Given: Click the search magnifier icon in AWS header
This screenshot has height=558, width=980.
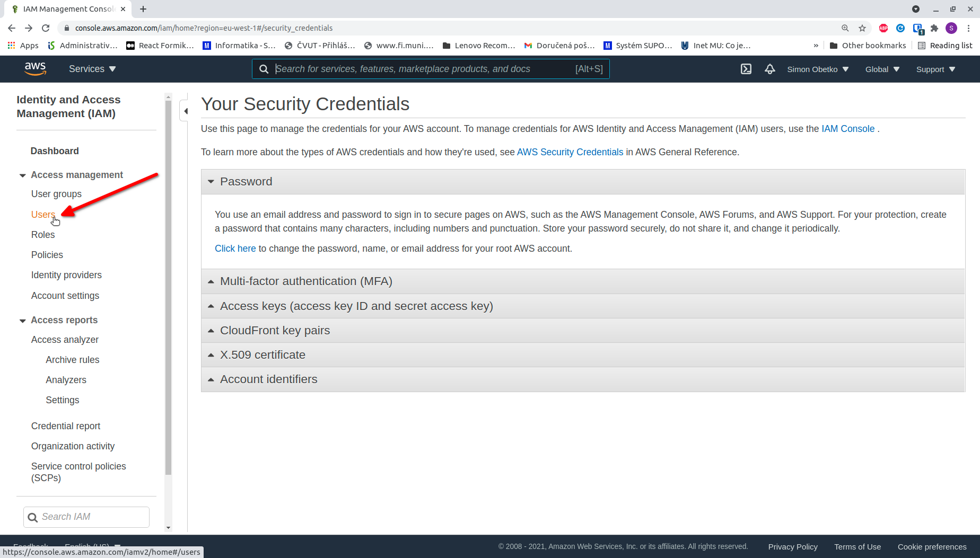Looking at the screenshot, I should click(264, 69).
